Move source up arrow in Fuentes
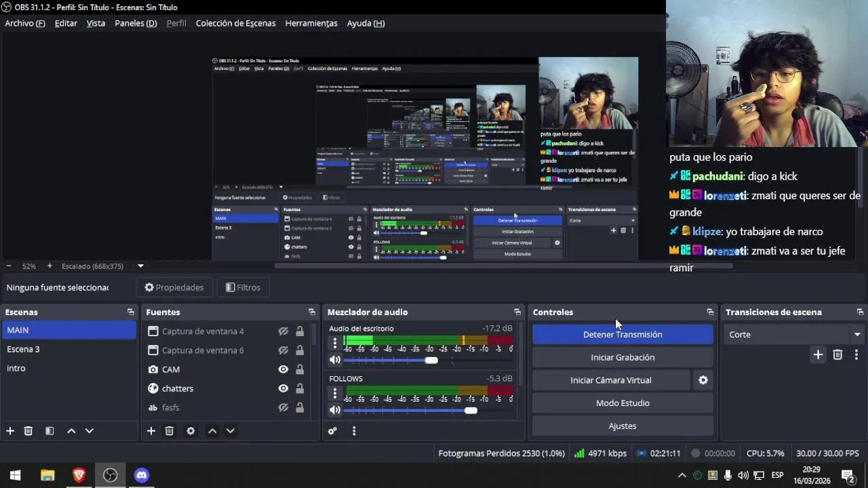The height and width of the screenshot is (488, 868). tap(212, 431)
